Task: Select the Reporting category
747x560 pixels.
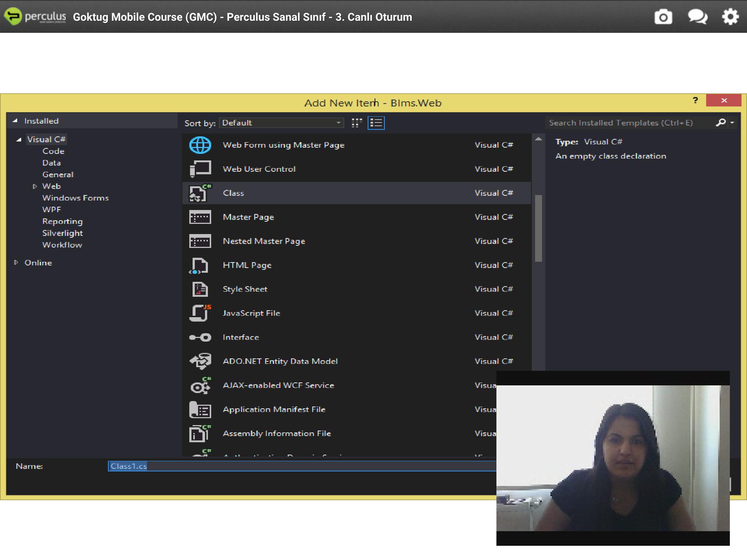Action: click(62, 222)
